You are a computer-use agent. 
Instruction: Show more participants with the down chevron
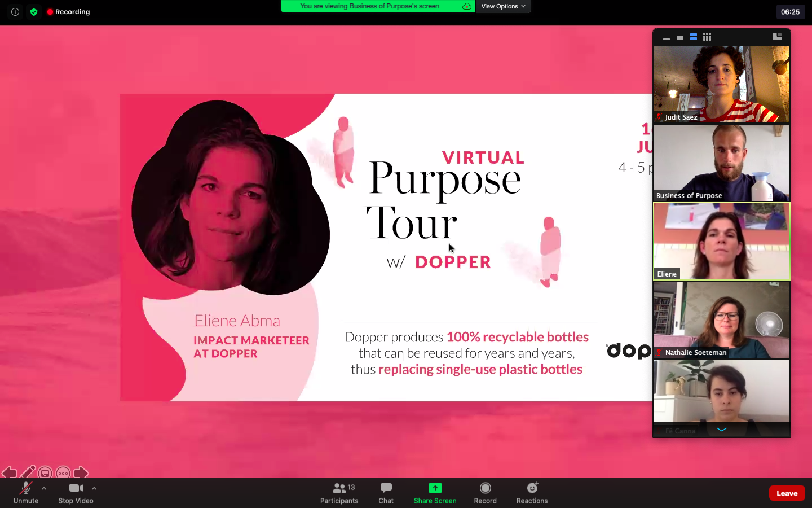[x=722, y=430]
